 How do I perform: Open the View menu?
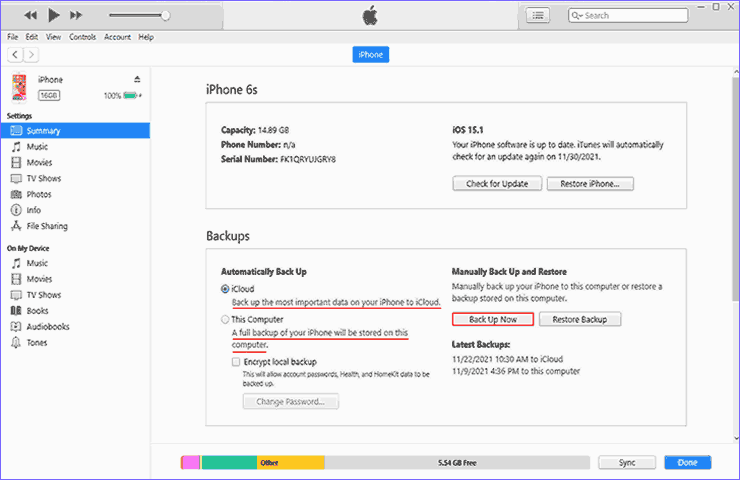[53, 37]
